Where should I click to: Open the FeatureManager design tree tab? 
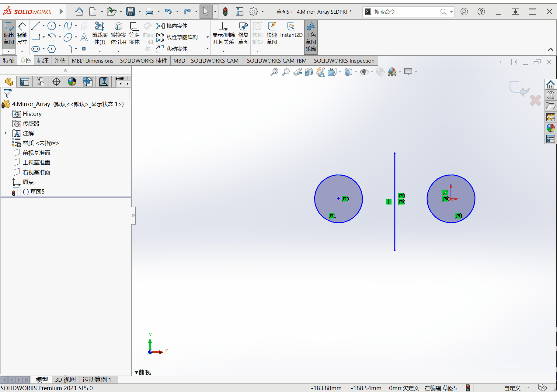(x=9, y=82)
